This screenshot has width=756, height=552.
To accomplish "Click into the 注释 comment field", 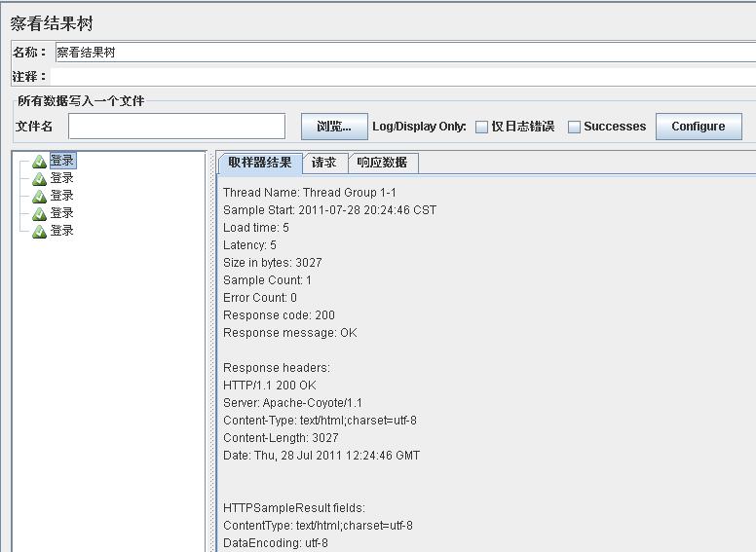I will click(403, 77).
